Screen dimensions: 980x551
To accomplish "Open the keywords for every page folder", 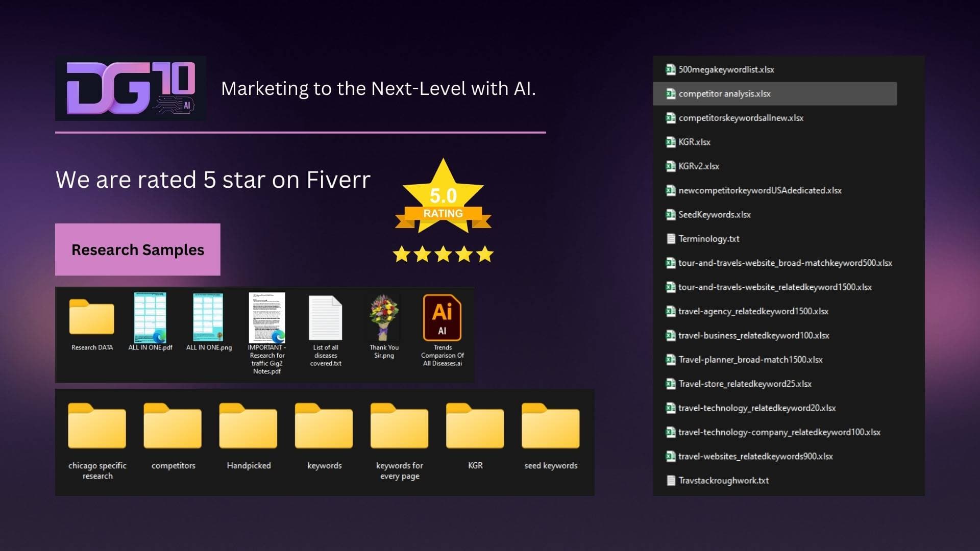I will point(400,427).
